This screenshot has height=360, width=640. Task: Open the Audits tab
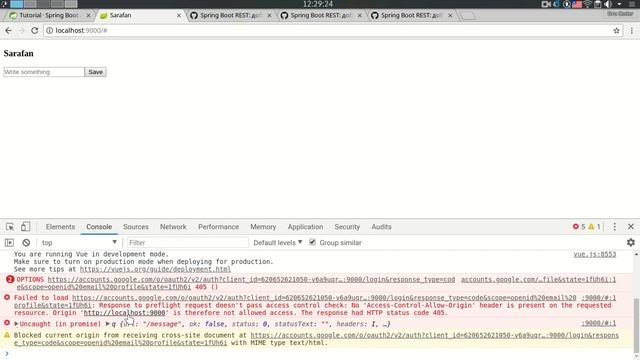(x=381, y=227)
